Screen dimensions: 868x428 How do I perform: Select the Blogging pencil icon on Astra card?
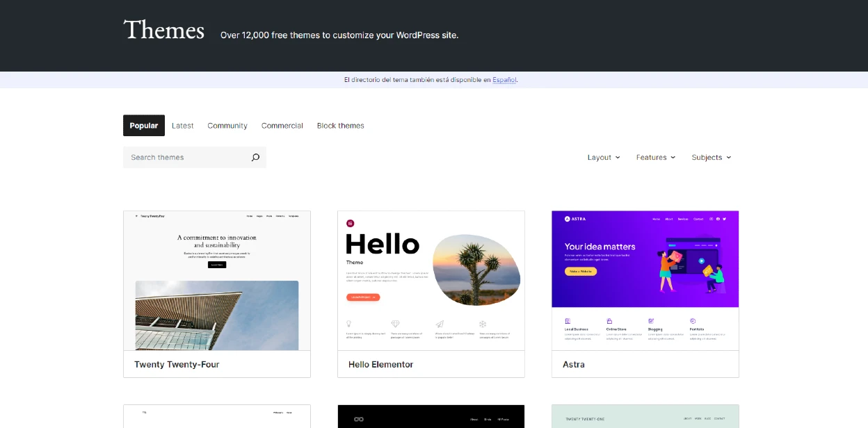(651, 320)
